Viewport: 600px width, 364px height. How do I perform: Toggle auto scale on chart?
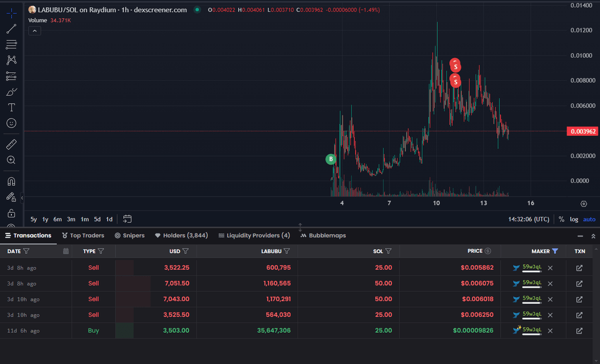589,219
